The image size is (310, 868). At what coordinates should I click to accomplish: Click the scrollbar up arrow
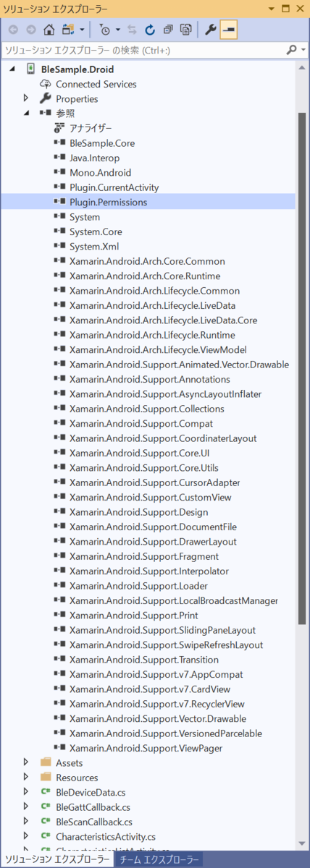(303, 67)
